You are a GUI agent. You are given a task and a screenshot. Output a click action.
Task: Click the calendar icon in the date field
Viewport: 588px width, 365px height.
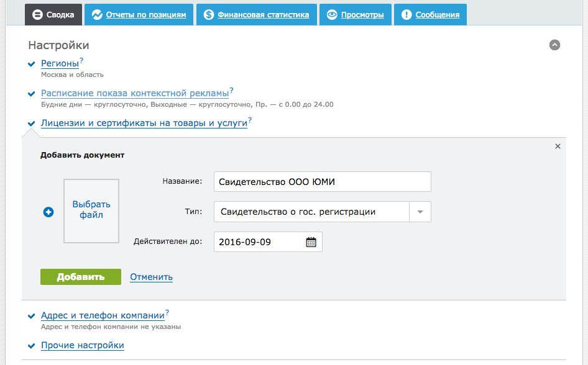click(x=311, y=242)
